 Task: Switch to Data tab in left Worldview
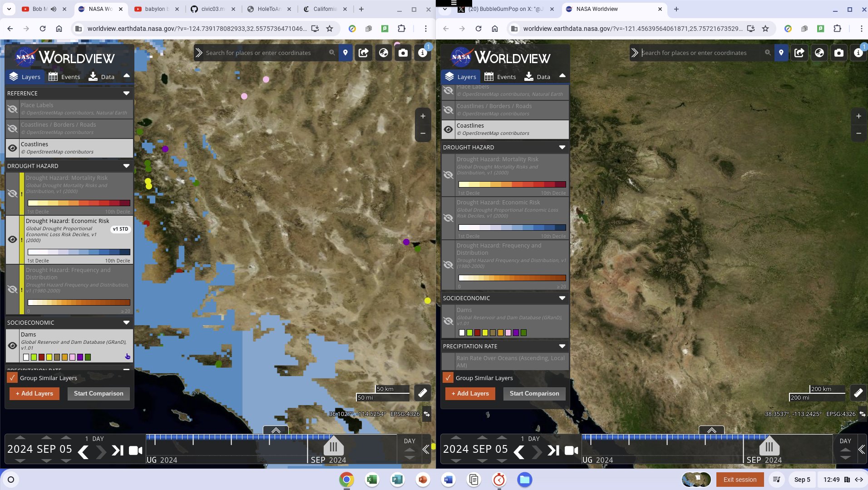tap(101, 77)
